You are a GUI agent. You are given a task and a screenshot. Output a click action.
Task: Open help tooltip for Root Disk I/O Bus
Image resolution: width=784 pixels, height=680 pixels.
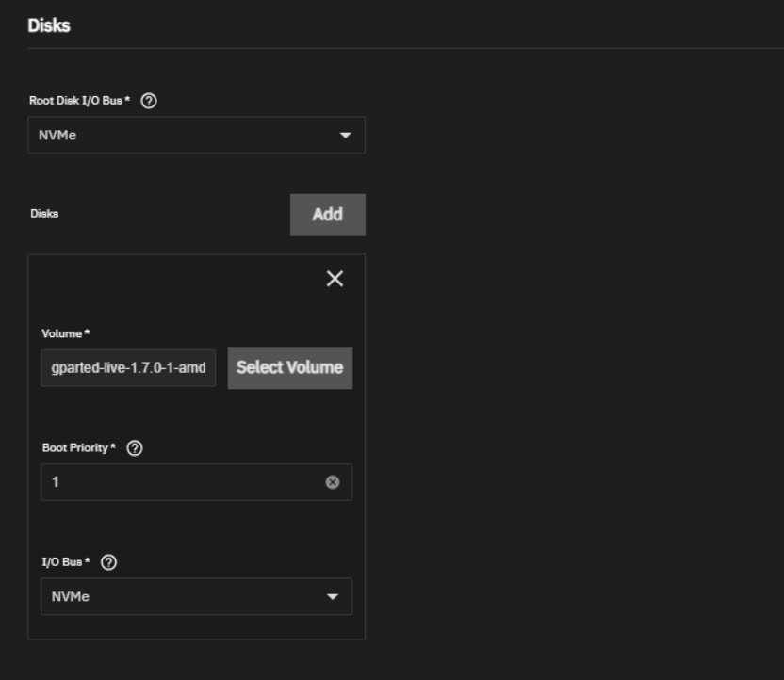pos(149,101)
